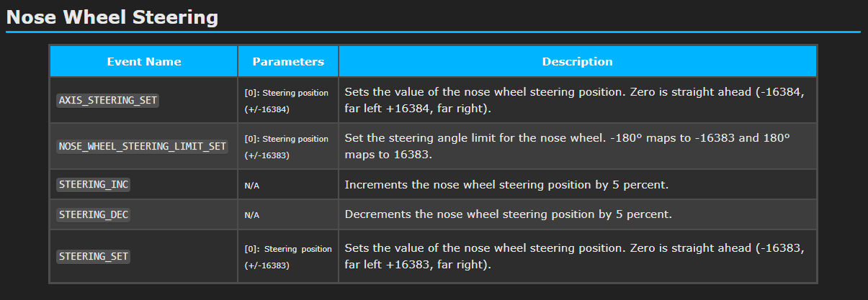Click the STEERING_SET description text
Viewport: 868px width, 300px height.
pyautogui.click(x=574, y=256)
